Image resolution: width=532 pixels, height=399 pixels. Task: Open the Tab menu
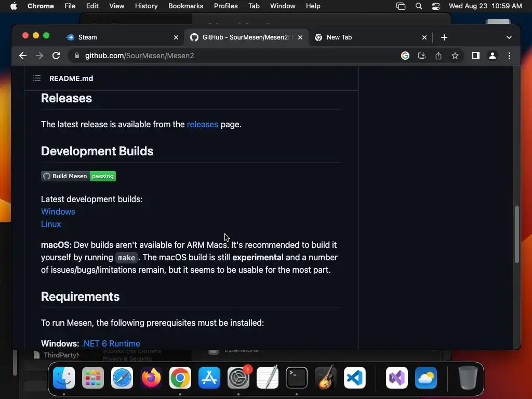254,6
